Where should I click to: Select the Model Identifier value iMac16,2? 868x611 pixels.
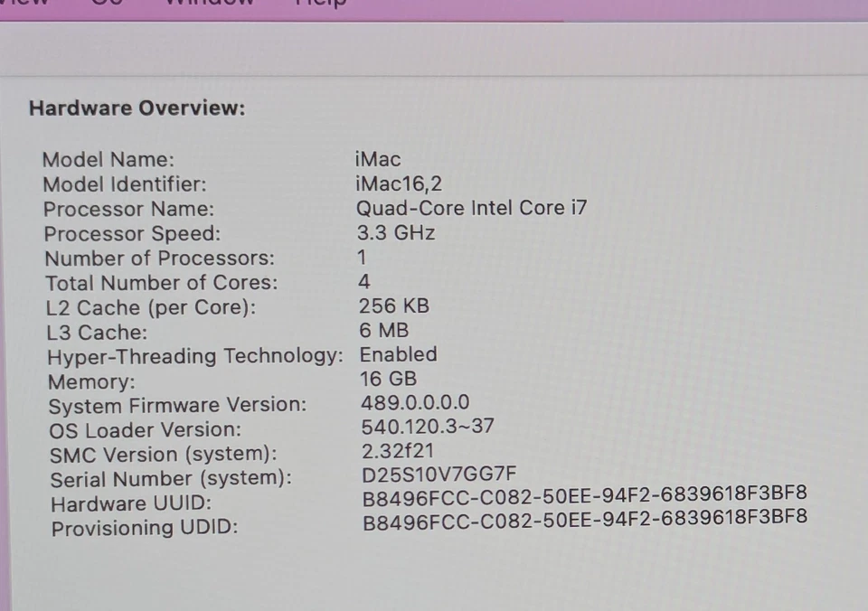click(x=399, y=183)
